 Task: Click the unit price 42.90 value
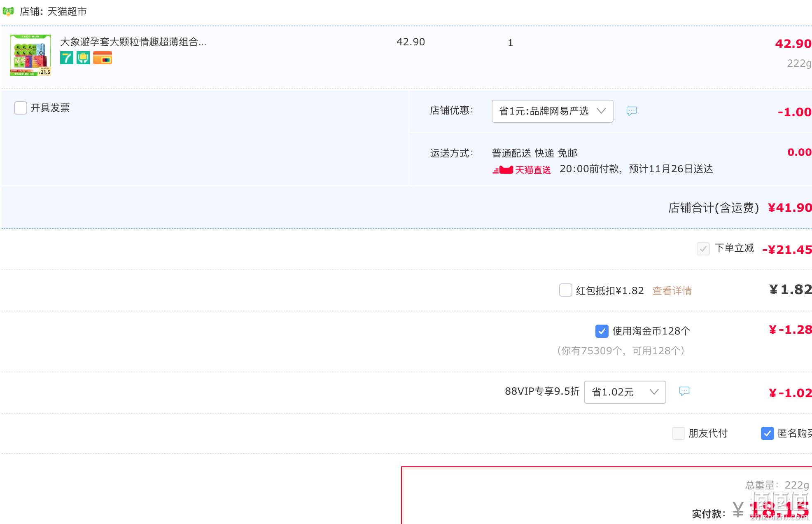pos(411,42)
